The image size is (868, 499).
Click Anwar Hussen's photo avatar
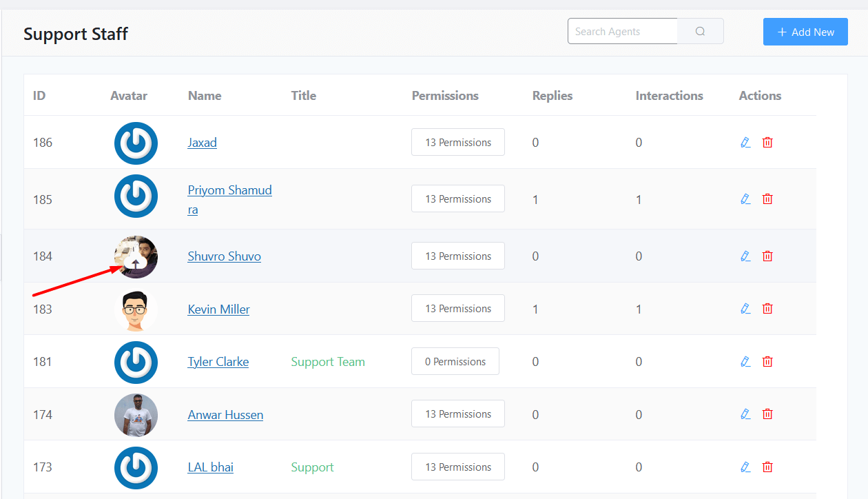coord(136,415)
